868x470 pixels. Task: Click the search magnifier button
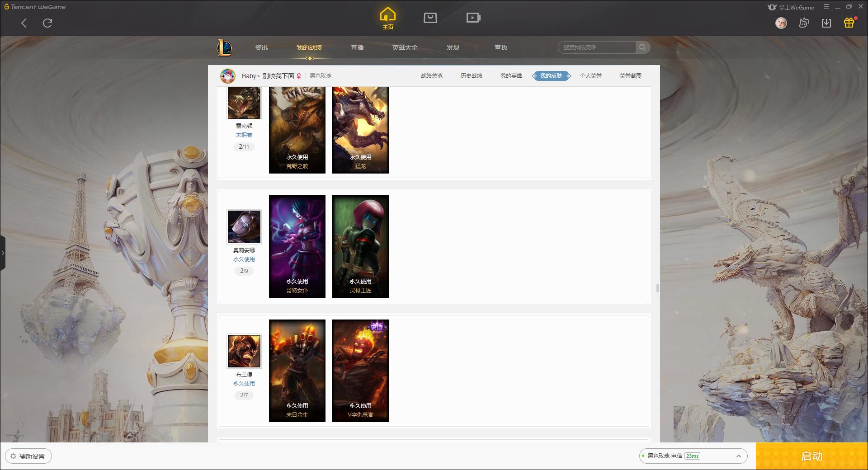click(642, 47)
